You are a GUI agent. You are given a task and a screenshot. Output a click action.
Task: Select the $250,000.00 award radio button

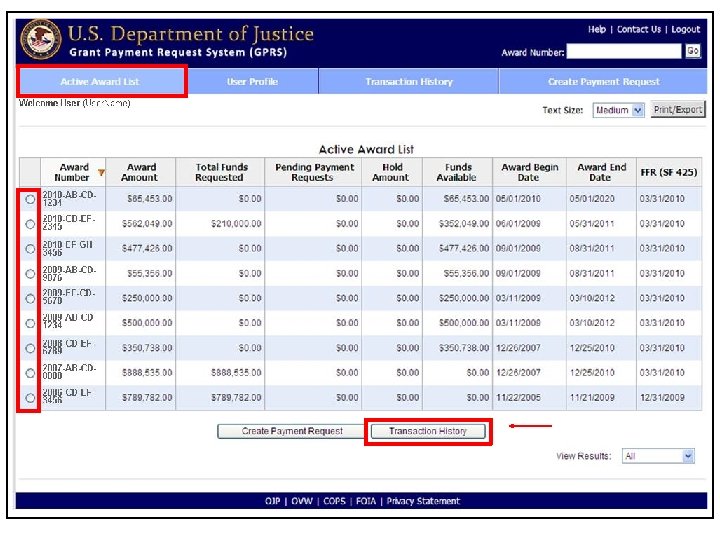[30, 298]
